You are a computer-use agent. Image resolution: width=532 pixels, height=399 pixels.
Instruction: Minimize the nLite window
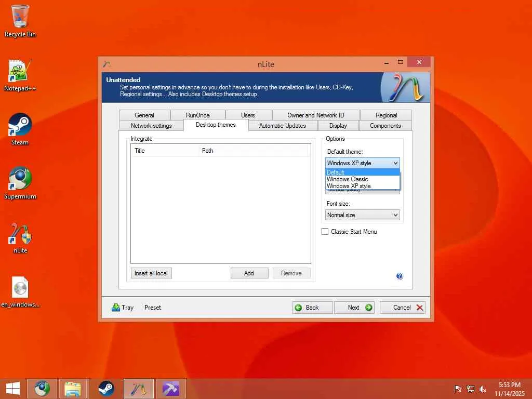387,63
